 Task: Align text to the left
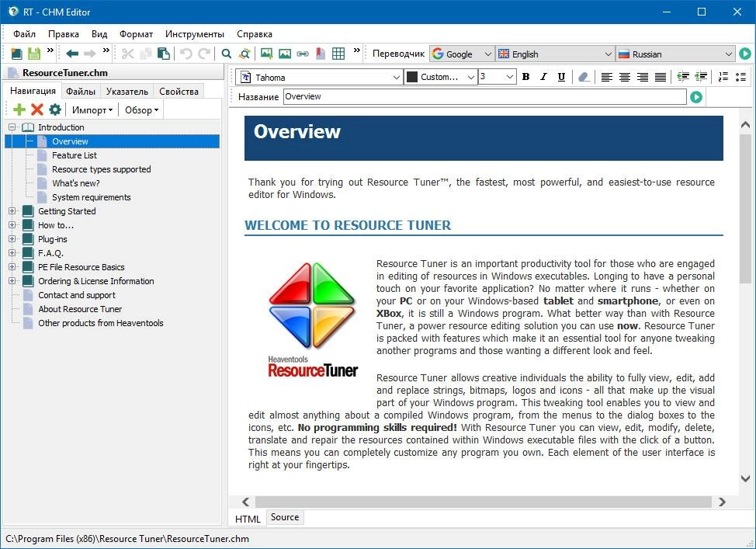[x=606, y=77]
